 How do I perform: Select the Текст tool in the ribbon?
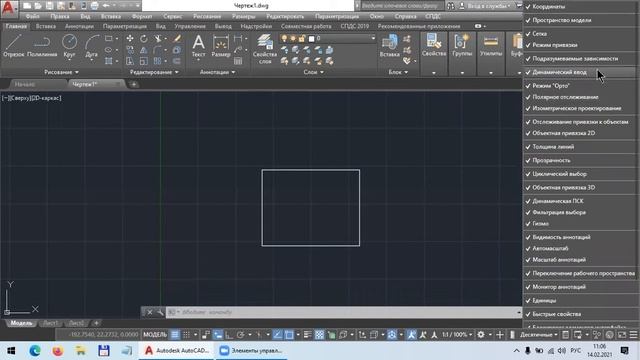point(198,46)
